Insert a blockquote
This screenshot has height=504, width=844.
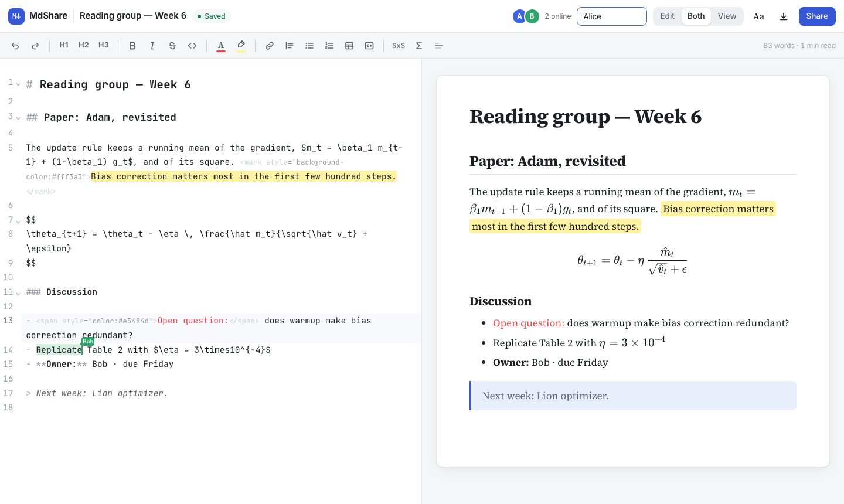(290, 46)
